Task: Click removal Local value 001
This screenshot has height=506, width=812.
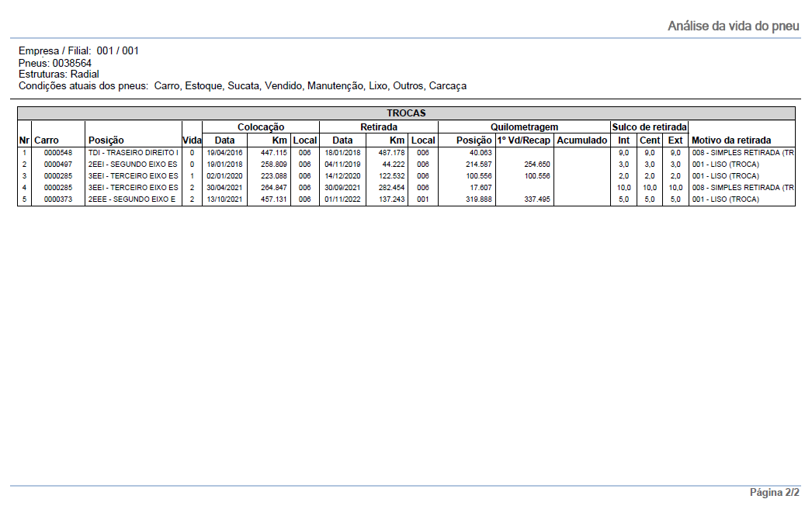Action: click(x=423, y=199)
